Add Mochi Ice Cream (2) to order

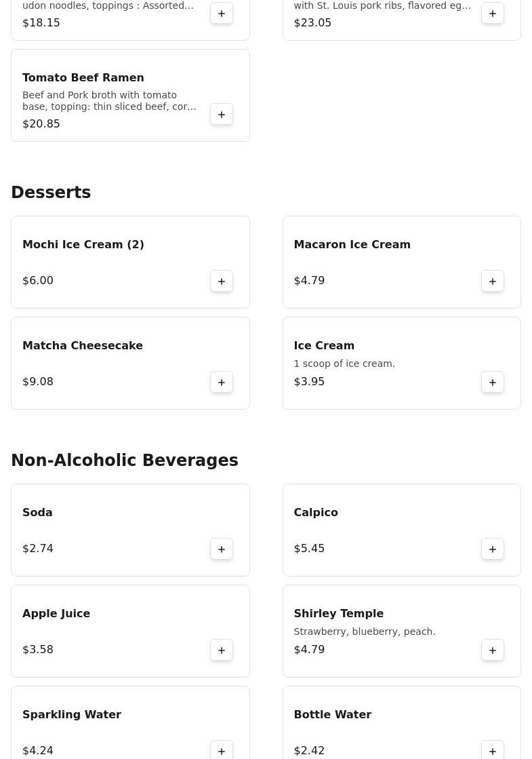click(x=222, y=281)
